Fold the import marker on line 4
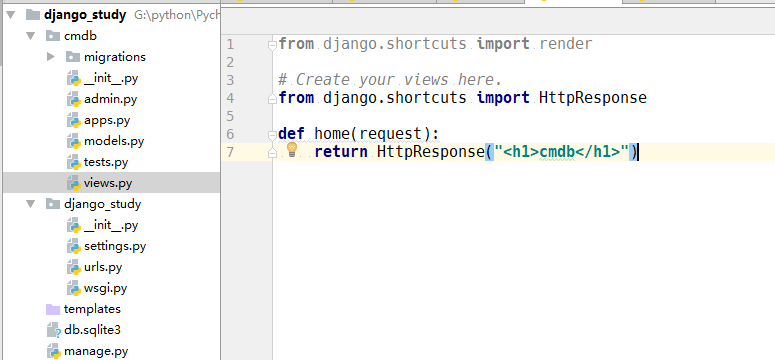 pos(272,99)
